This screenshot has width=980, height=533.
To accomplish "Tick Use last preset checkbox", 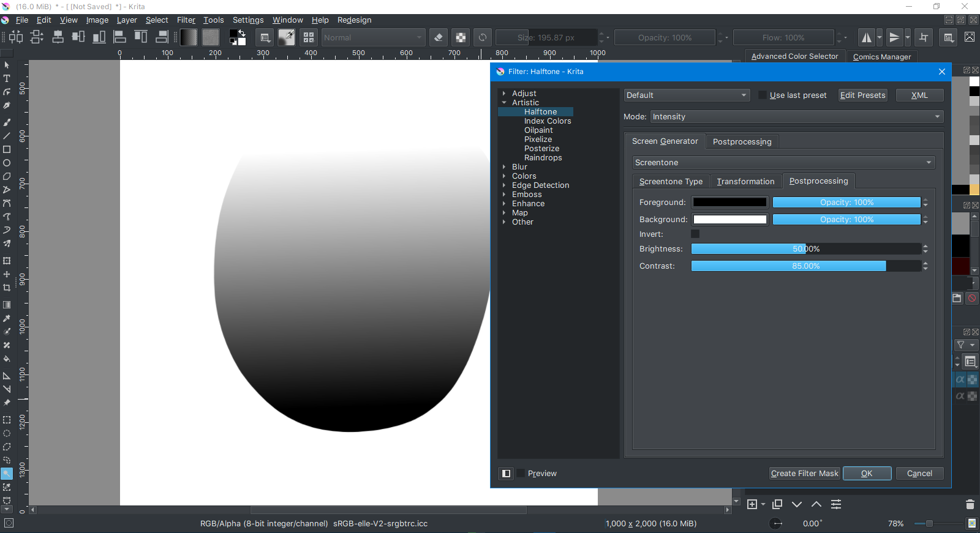I will pyautogui.click(x=763, y=95).
